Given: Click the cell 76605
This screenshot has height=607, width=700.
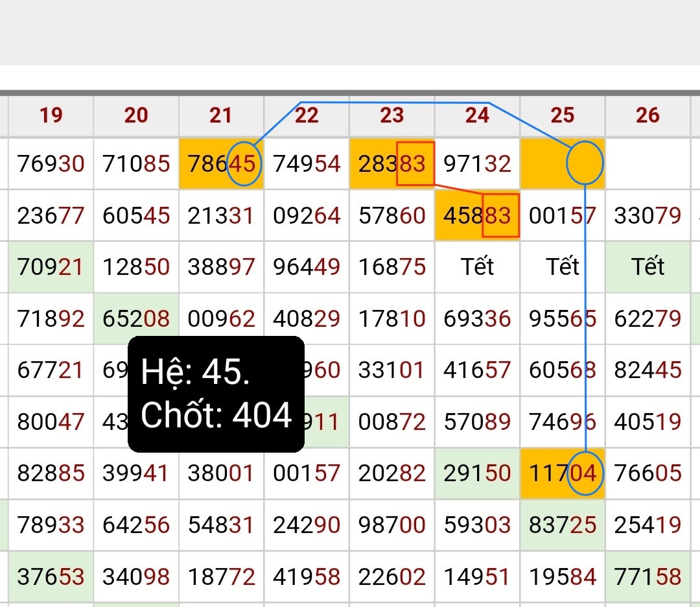Looking at the screenshot, I should 647,473.
